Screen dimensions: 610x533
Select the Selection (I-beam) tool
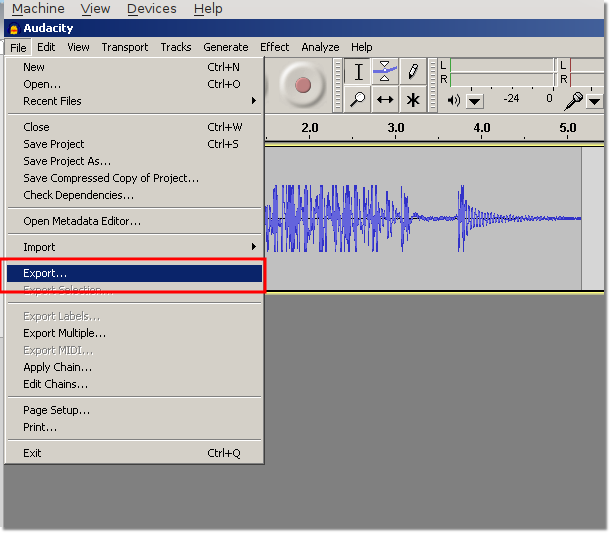(x=359, y=72)
